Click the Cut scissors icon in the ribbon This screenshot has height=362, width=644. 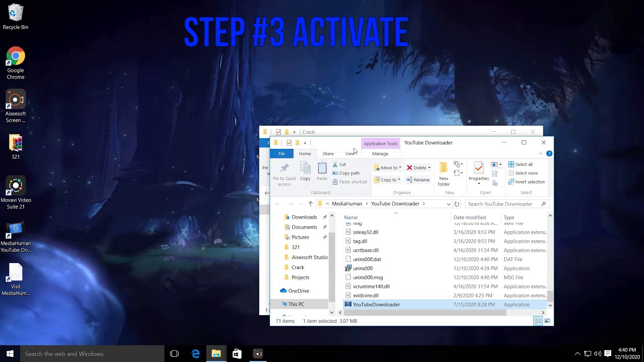(x=335, y=164)
